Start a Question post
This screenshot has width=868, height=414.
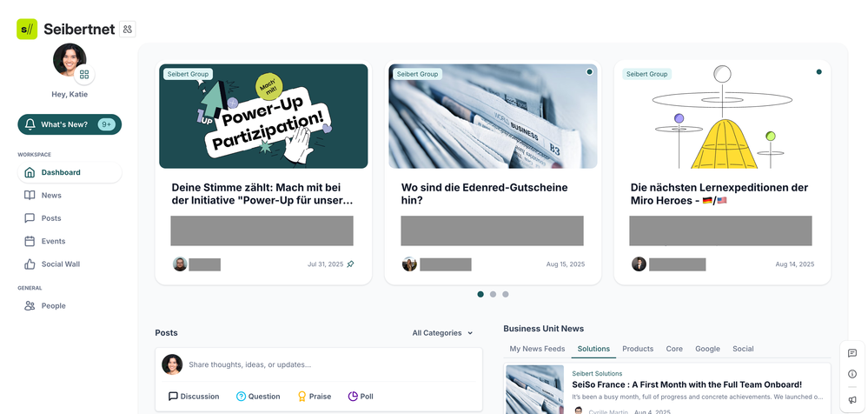tap(258, 397)
